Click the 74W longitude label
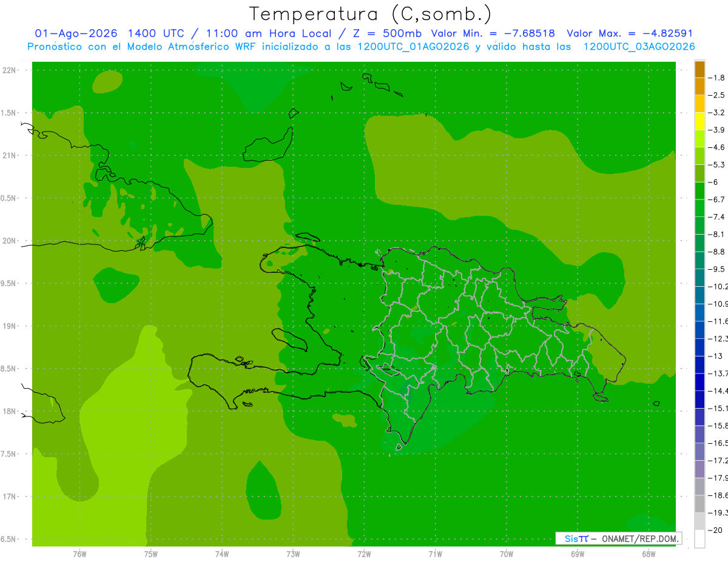Screen dimensions: 728x562 pos(221,554)
